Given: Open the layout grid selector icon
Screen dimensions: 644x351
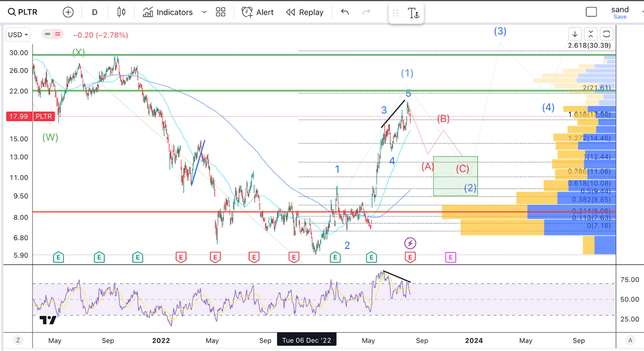Looking at the screenshot, I should (x=220, y=12).
